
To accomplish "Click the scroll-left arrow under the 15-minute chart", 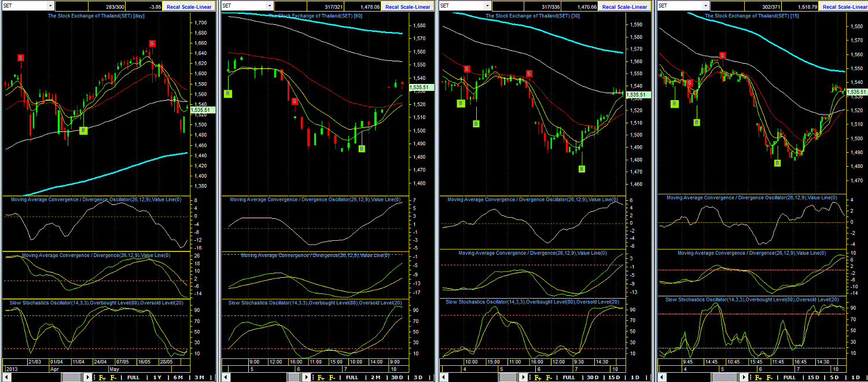I will click(662, 377).
